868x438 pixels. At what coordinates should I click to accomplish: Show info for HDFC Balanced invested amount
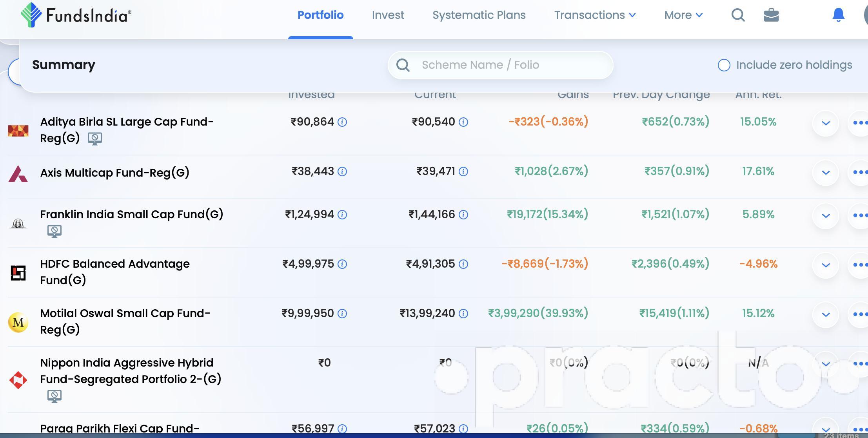click(342, 264)
